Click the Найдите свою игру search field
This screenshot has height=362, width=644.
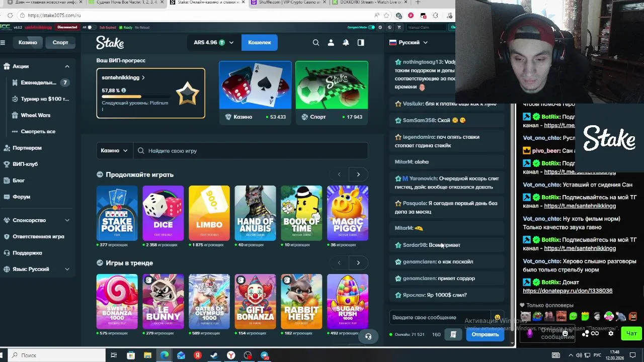click(251, 151)
